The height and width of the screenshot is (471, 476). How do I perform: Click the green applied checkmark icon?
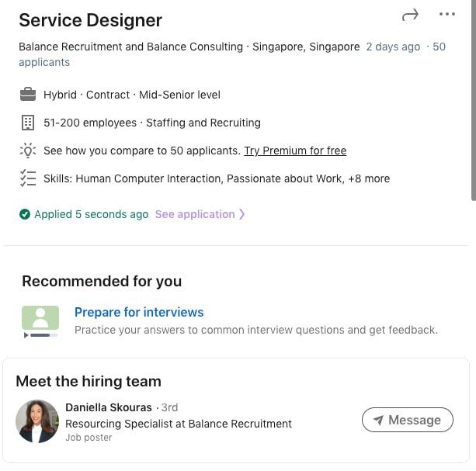(25, 215)
